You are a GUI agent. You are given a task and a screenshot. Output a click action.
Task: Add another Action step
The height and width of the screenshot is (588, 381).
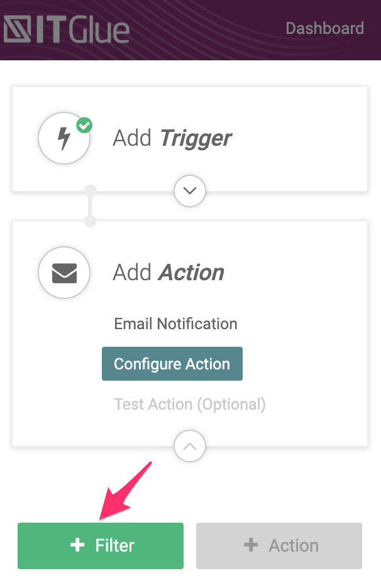pos(279,545)
